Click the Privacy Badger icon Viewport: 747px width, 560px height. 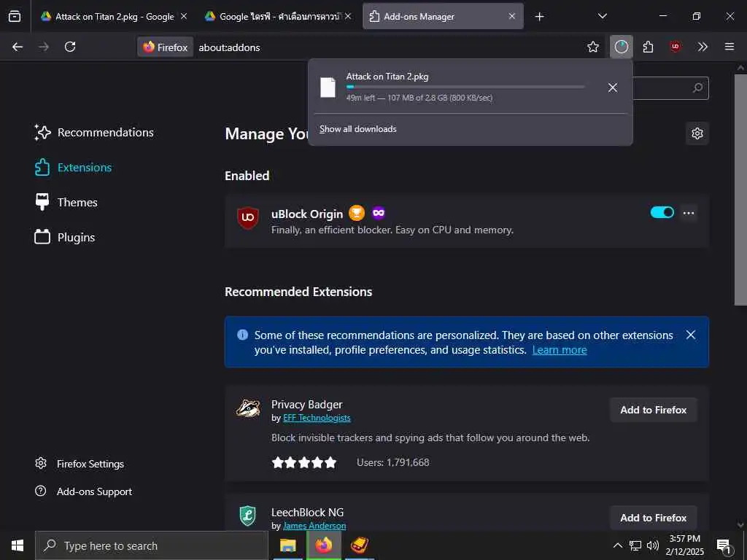click(x=248, y=408)
